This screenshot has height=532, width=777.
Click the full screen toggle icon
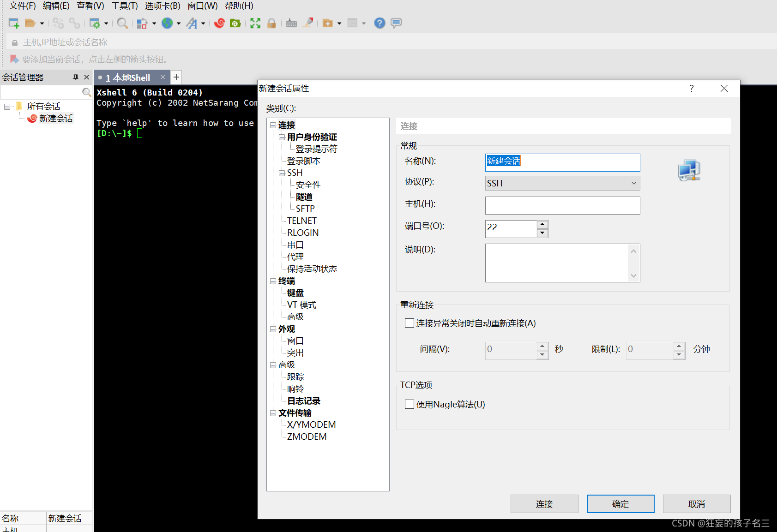pos(255,23)
